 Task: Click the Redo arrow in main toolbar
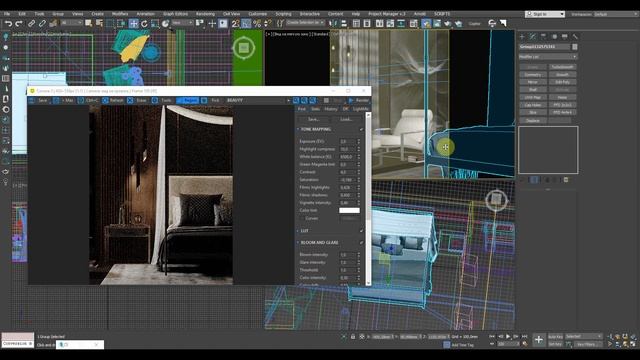tap(19, 24)
